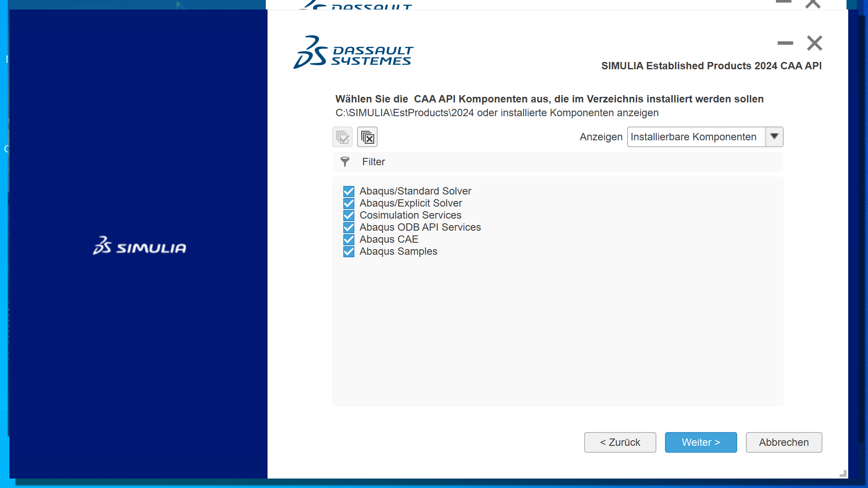The width and height of the screenshot is (868, 488).
Task: Toggle Abaqus ODB API Services checkbox
Action: (349, 227)
